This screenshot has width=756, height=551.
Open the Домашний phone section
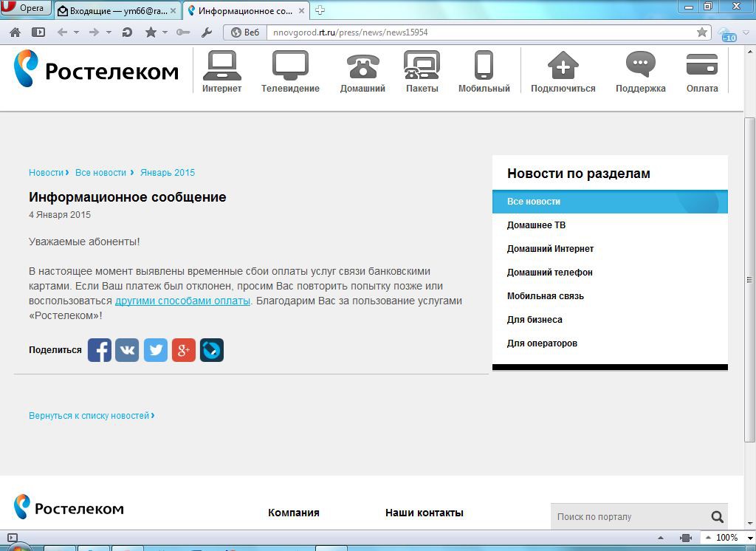click(362, 72)
